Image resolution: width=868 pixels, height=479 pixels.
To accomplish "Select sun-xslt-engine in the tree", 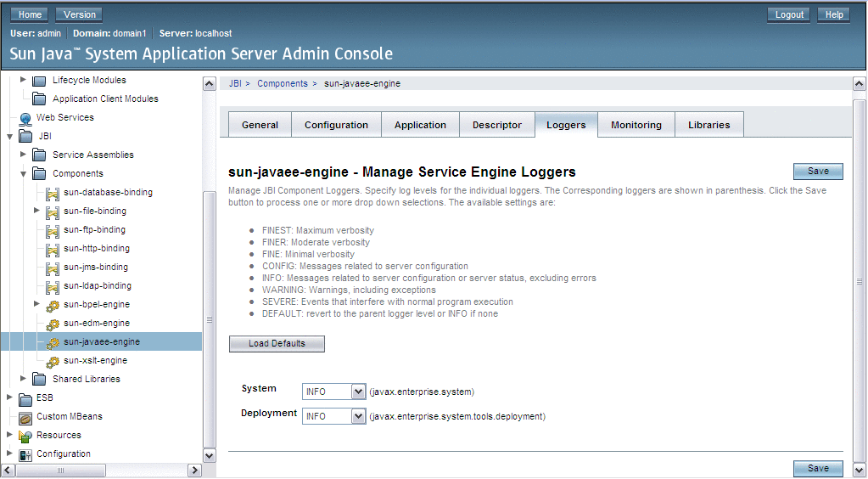I will pos(95,360).
